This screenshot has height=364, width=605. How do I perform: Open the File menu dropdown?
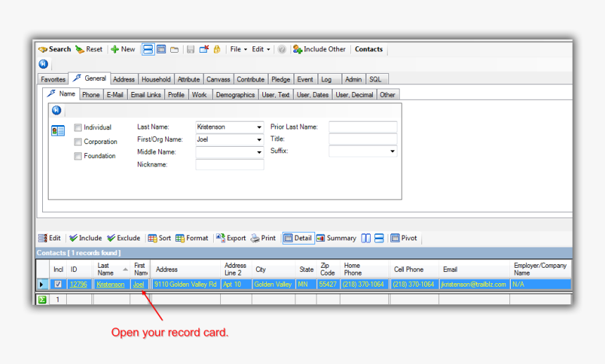[x=238, y=49]
